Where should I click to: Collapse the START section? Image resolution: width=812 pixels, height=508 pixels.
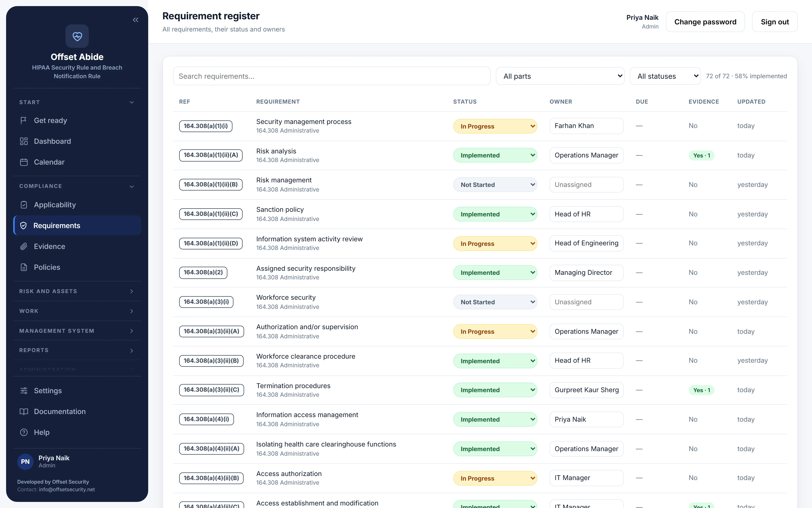click(x=77, y=102)
